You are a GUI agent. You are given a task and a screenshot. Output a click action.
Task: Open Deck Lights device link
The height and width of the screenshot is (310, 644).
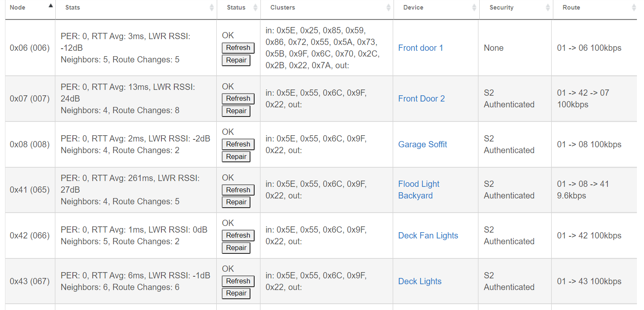(420, 281)
